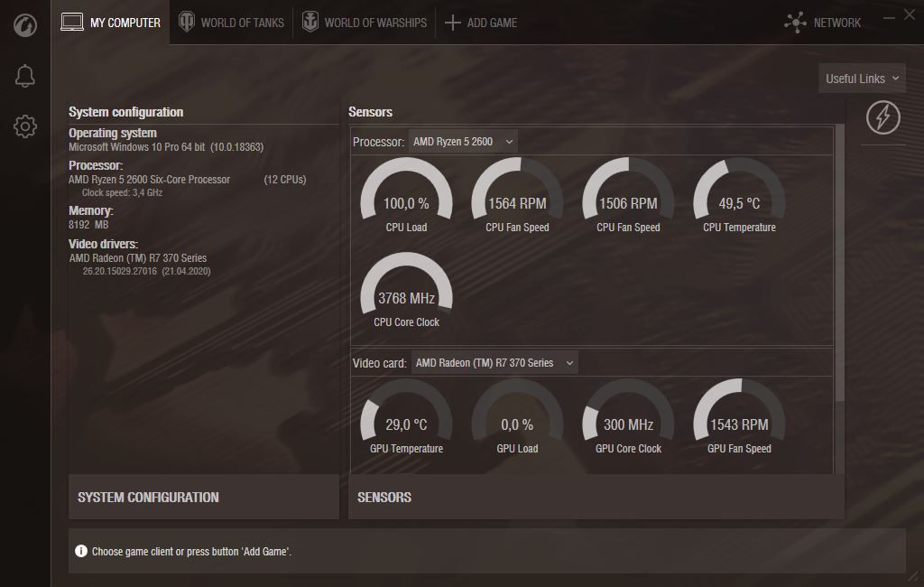Click the Wargaming logo icon in sidebar
The width and height of the screenshot is (924, 587).
coord(24,25)
